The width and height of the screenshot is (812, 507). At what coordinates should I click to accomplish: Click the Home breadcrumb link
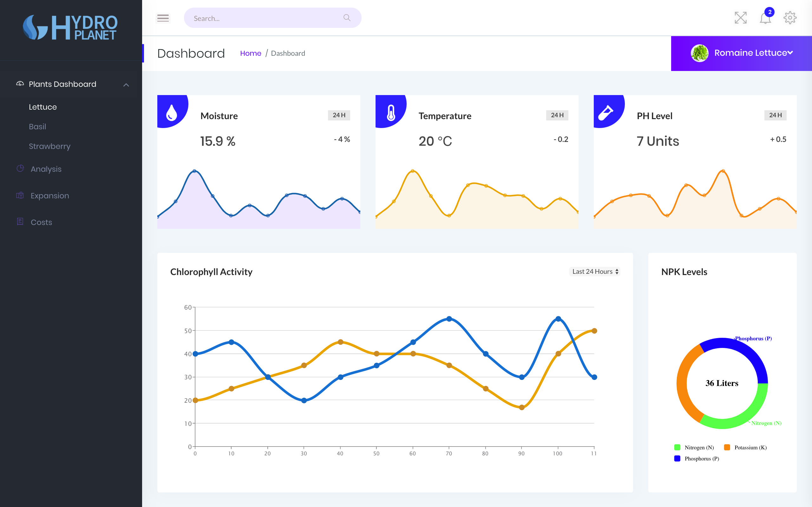pyautogui.click(x=250, y=53)
